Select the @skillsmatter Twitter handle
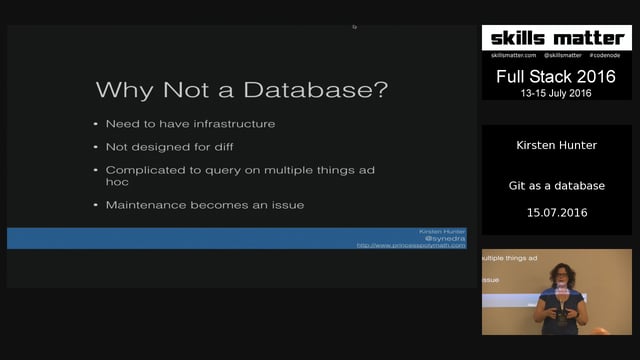The width and height of the screenshot is (640, 360). [x=562, y=55]
